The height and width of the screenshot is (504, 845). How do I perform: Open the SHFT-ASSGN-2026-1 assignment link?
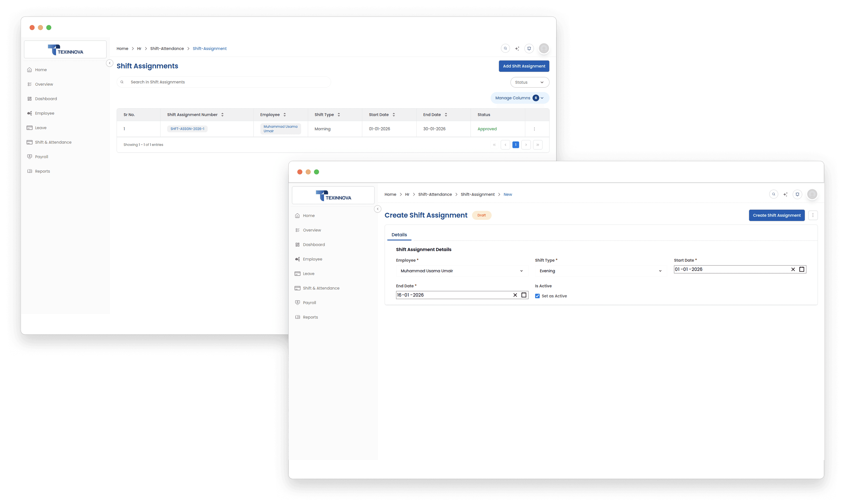pyautogui.click(x=187, y=129)
